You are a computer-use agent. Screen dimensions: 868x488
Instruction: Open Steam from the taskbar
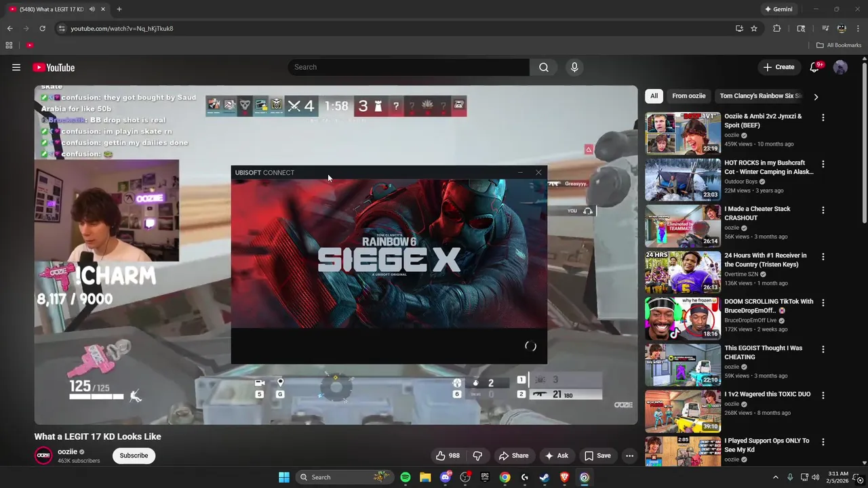(545, 477)
